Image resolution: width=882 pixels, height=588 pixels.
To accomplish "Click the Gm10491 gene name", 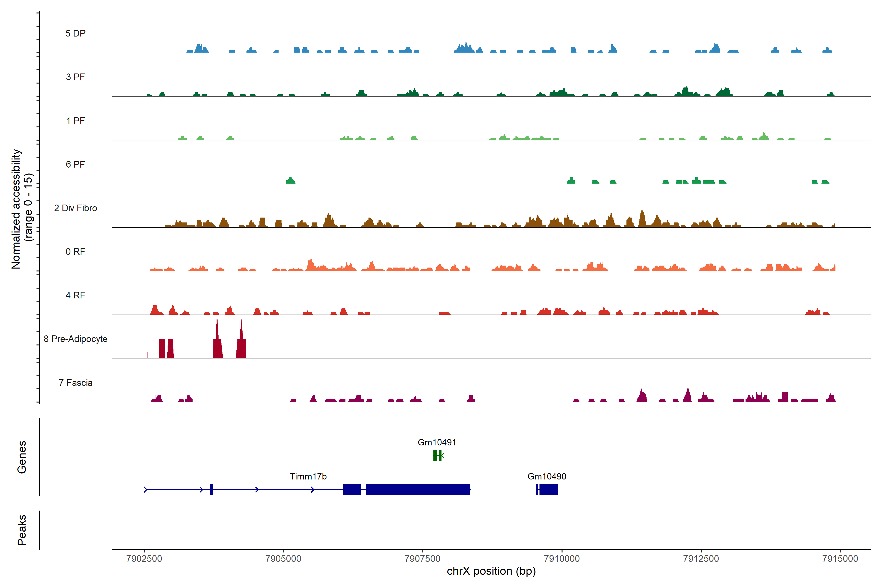I will [x=437, y=442].
